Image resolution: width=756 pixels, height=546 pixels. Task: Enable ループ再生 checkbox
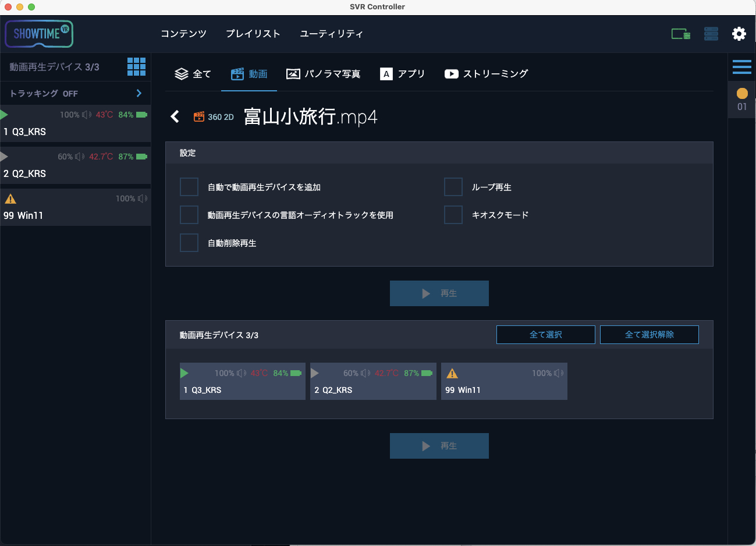(453, 187)
